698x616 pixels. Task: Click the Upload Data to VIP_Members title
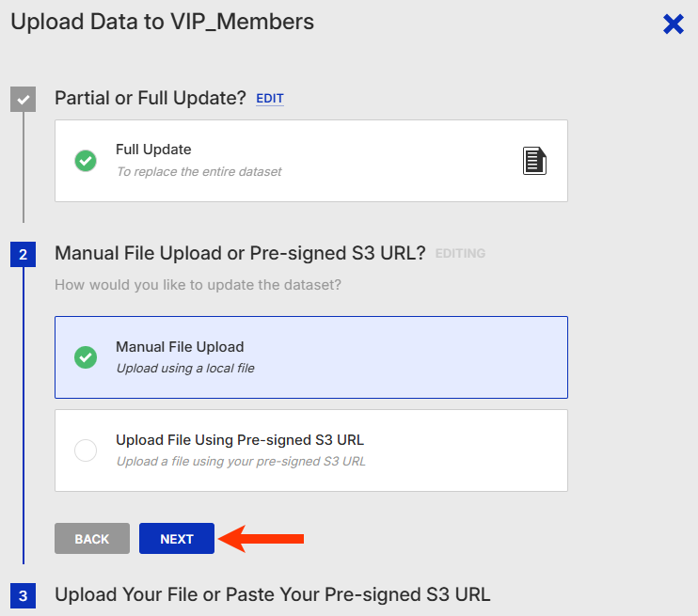(x=162, y=22)
